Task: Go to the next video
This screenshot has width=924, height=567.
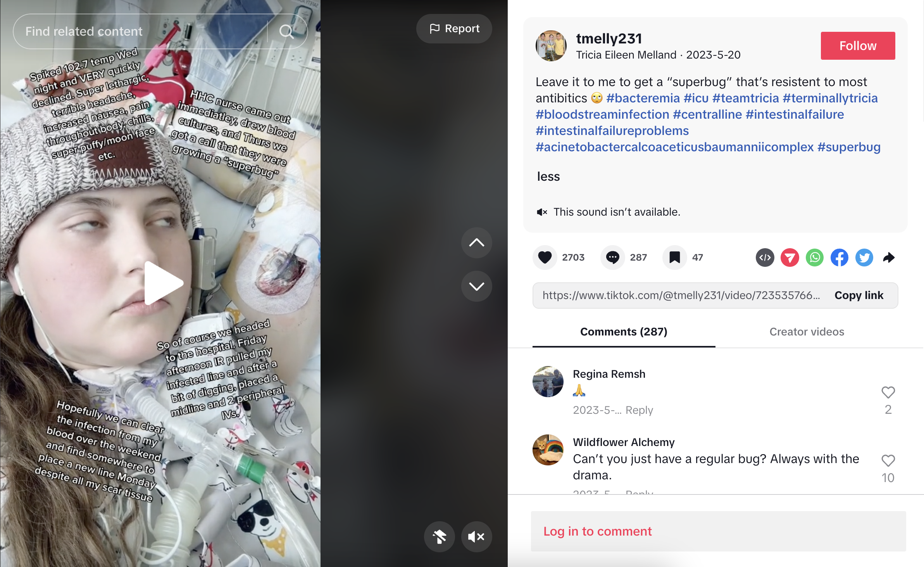Action: point(476,286)
